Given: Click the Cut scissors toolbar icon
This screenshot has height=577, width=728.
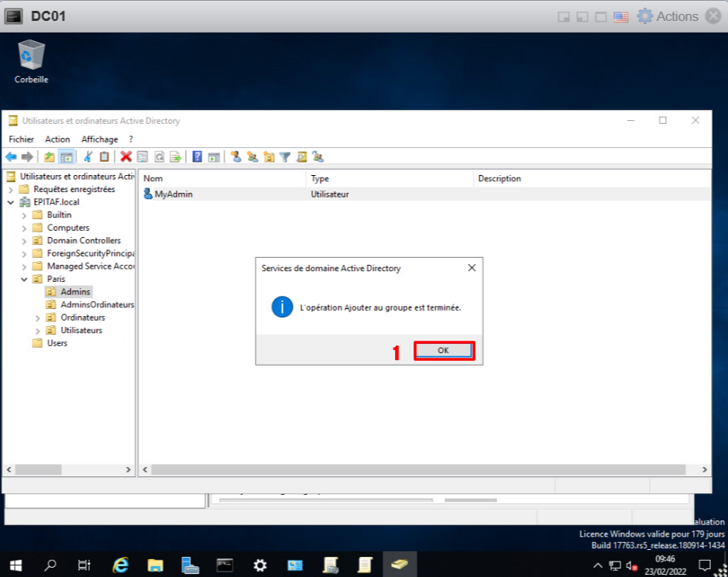Looking at the screenshot, I should (88, 156).
